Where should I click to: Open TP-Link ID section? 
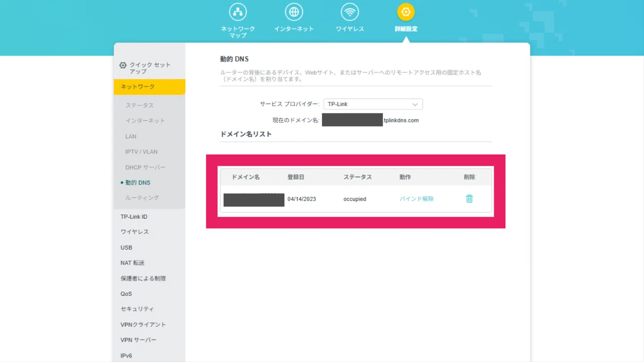pos(134,217)
